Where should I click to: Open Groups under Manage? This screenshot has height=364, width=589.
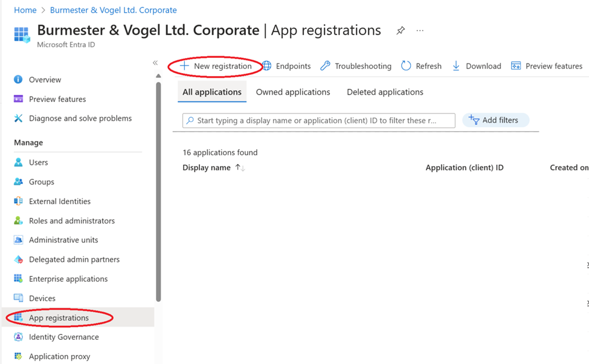(x=42, y=182)
